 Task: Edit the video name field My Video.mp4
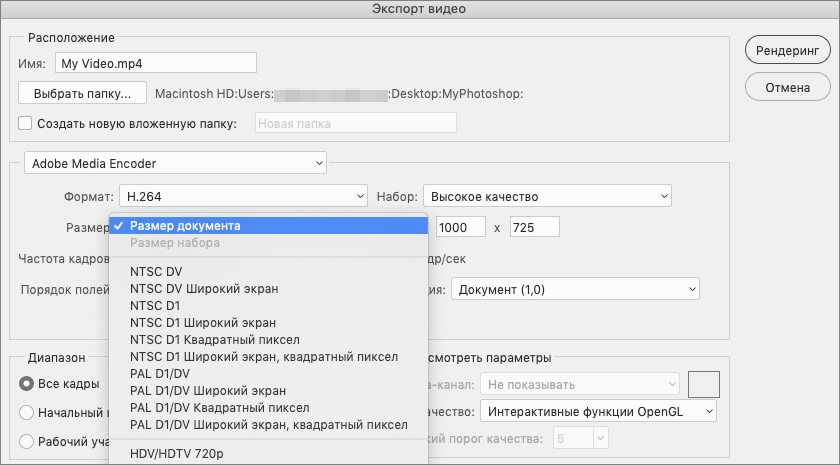click(x=156, y=62)
